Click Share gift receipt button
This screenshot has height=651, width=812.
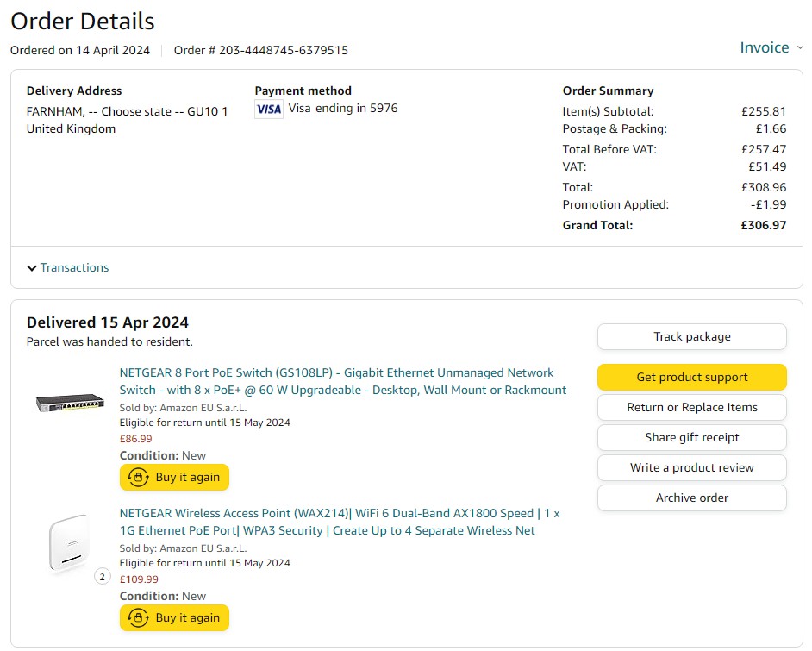click(x=692, y=437)
